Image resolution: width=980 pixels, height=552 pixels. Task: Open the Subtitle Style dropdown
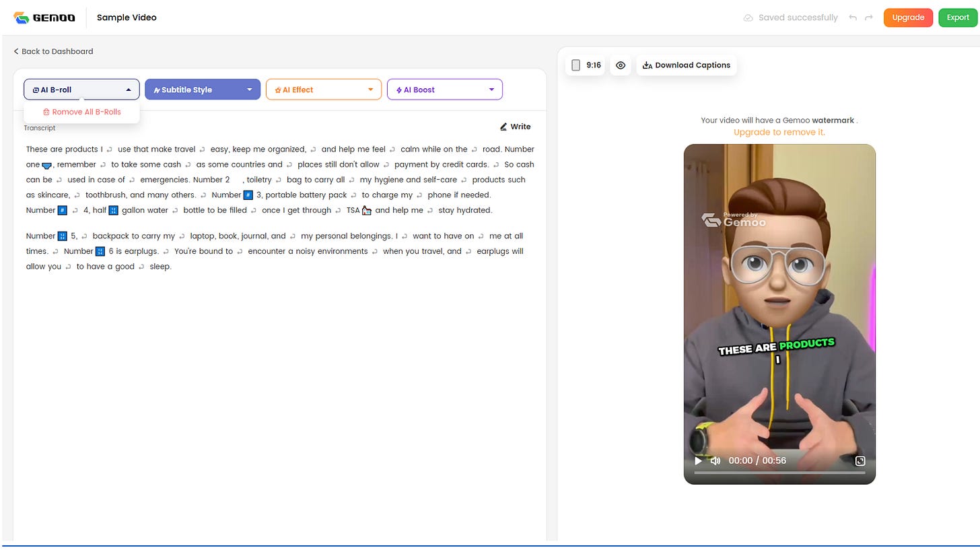click(x=203, y=90)
